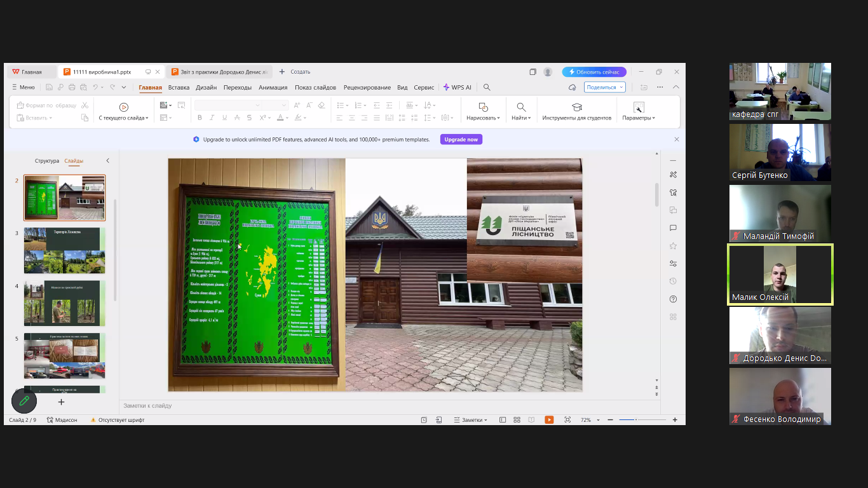Collapse the slide thumbnail panel
Screen dimensions: 868x488
(x=107, y=161)
